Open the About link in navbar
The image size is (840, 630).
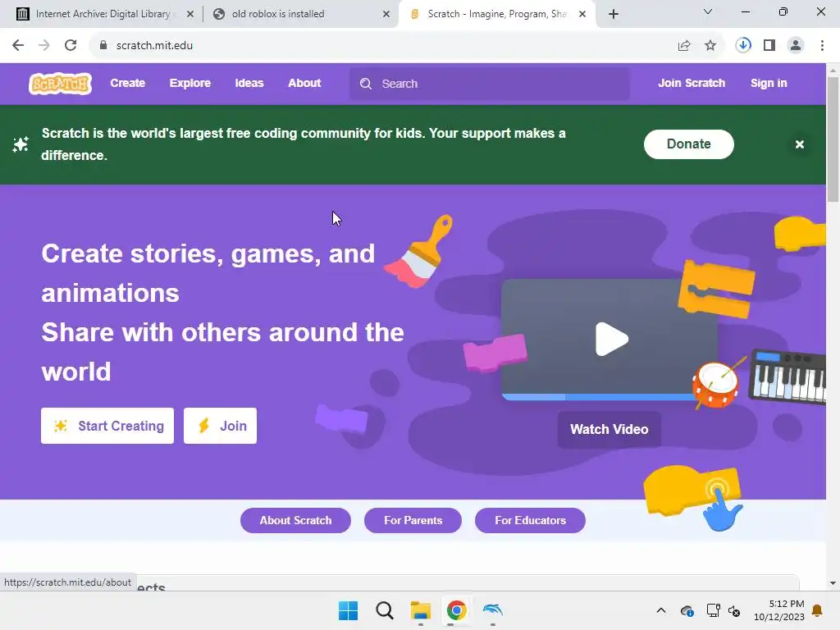click(x=304, y=83)
